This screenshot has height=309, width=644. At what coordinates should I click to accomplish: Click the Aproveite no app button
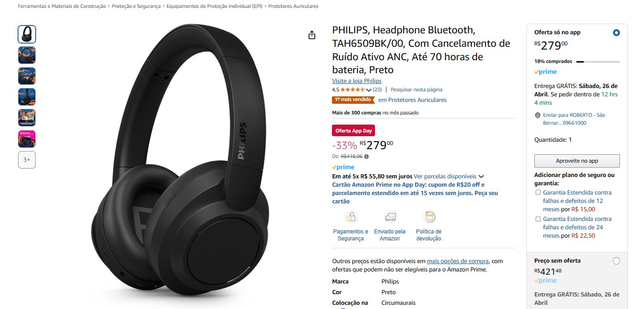(x=577, y=161)
